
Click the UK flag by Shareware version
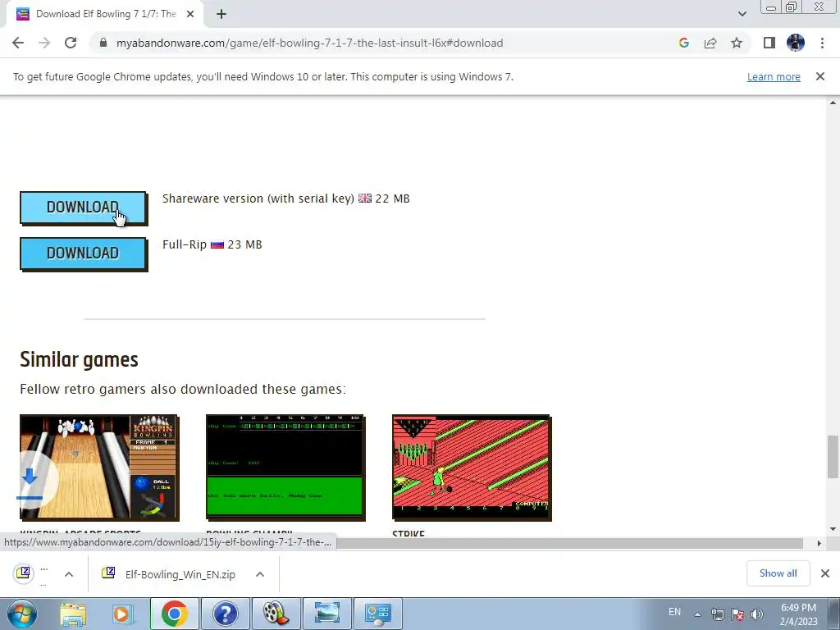click(x=365, y=199)
